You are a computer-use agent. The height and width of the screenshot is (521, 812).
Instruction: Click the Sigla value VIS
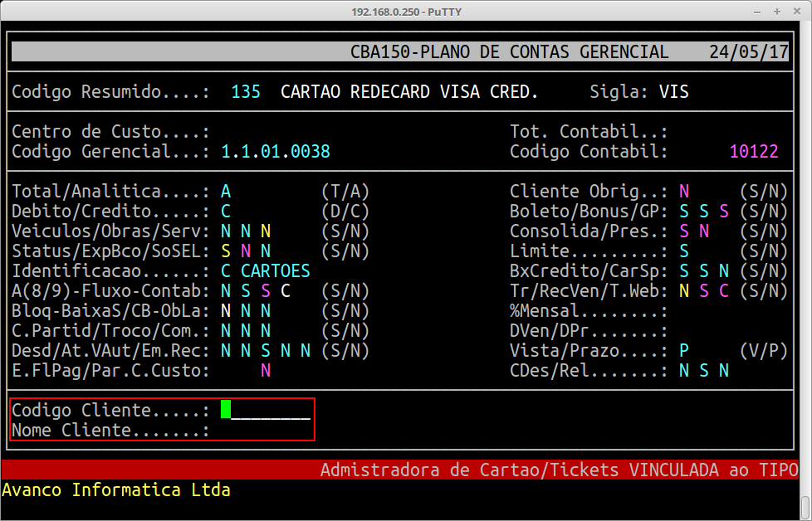coord(674,91)
